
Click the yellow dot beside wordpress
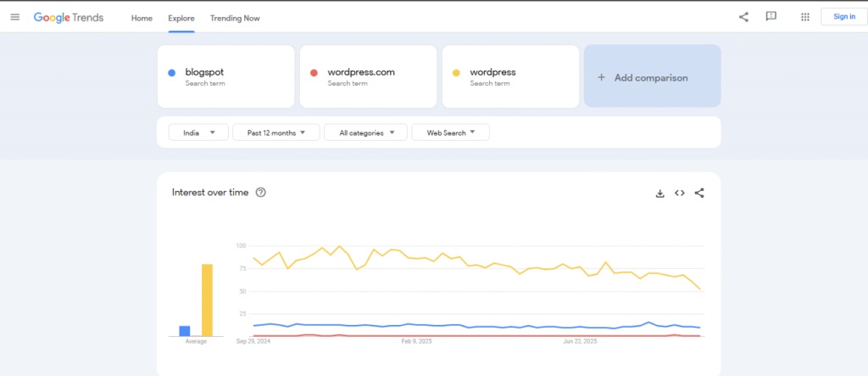457,73
